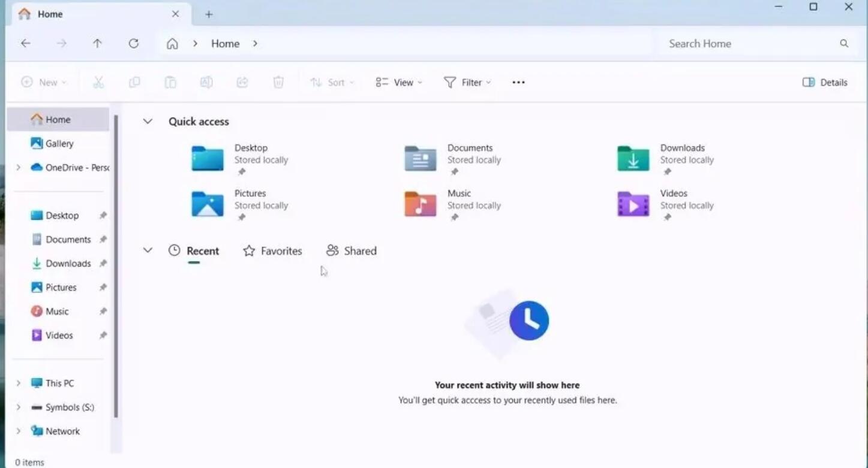Toggle the pin under the Music folder
This screenshot has height=468, width=868.
(454, 217)
